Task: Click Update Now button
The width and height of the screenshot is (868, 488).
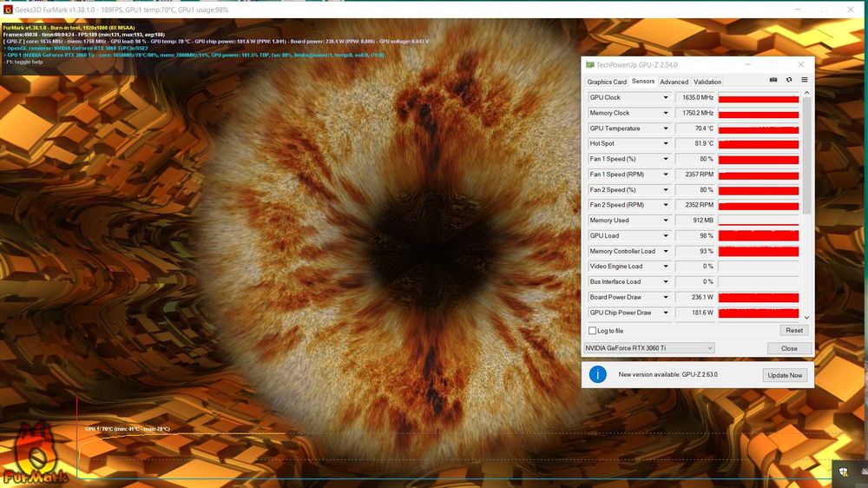Action: (785, 375)
